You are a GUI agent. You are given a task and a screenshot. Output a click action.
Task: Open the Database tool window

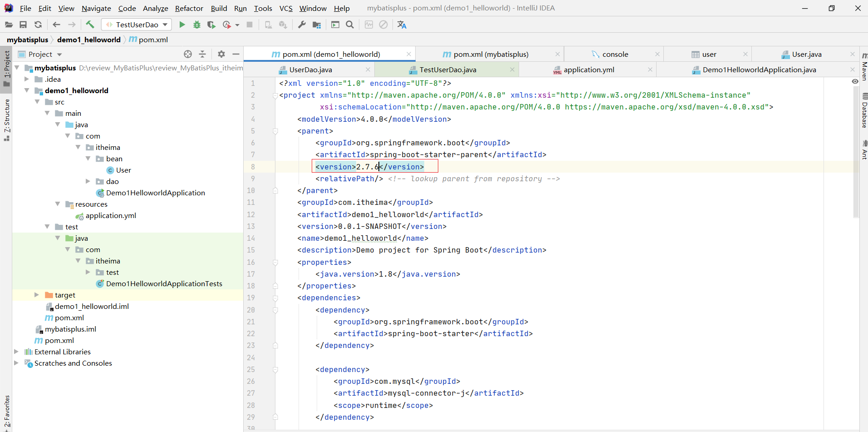[864, 110]
